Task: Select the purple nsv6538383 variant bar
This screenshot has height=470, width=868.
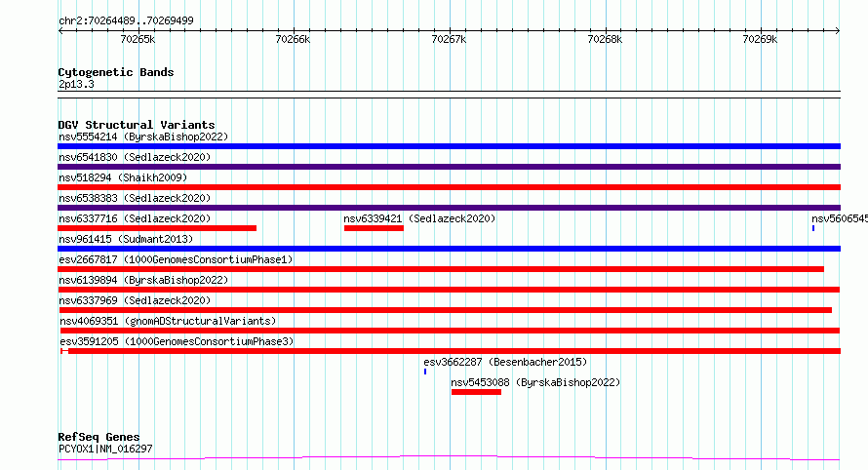Action: [449, 208]
